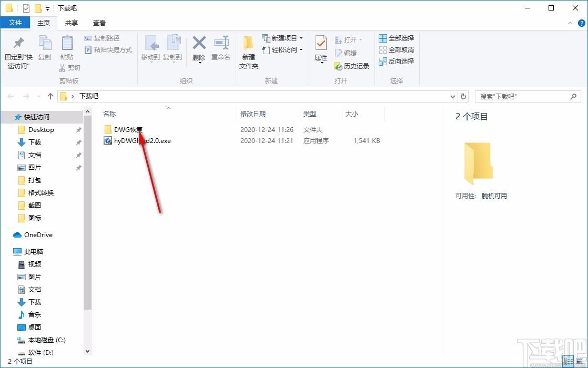Collapse the ribbon with chevron
Viewport: 588px width, 368px height.
click(570, 23)
